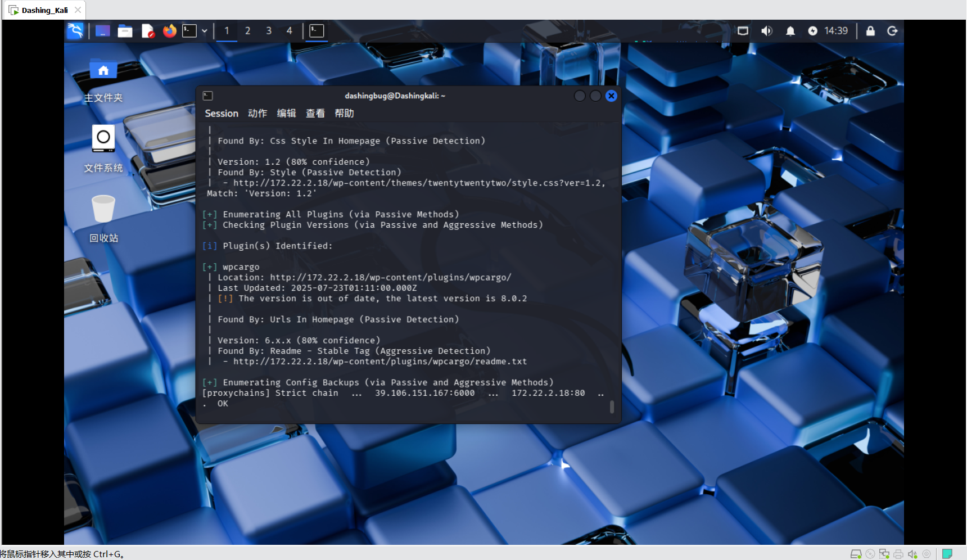The image size is (967, 560).
Task: Click the log out panel icon
Action: pos(892,31)
